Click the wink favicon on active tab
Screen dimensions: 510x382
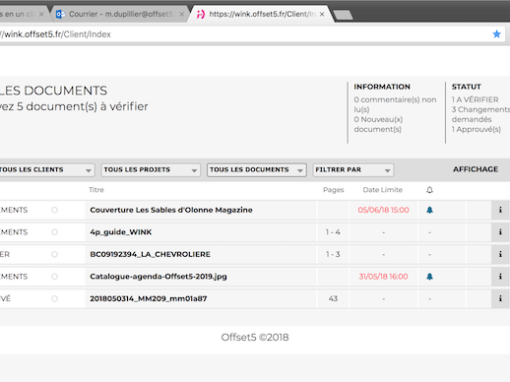(x=201, y=14)
